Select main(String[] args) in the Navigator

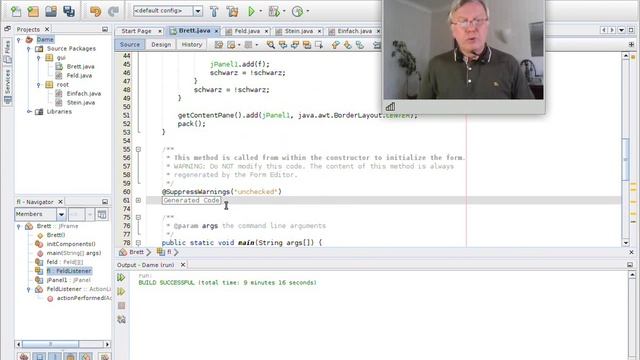(73, 253)
